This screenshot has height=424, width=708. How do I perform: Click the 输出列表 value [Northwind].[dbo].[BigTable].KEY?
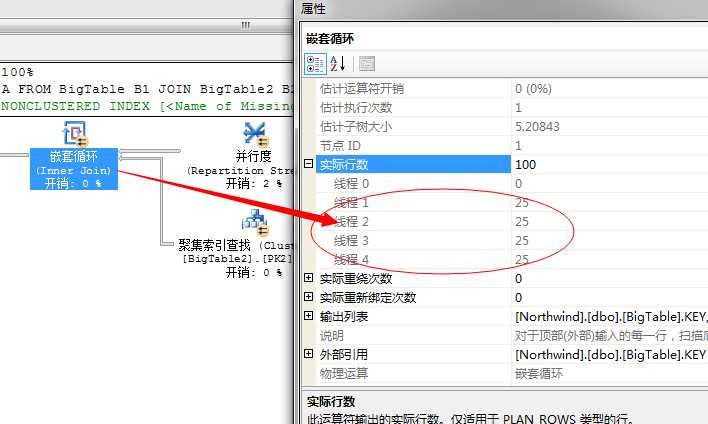coord(611,317)
